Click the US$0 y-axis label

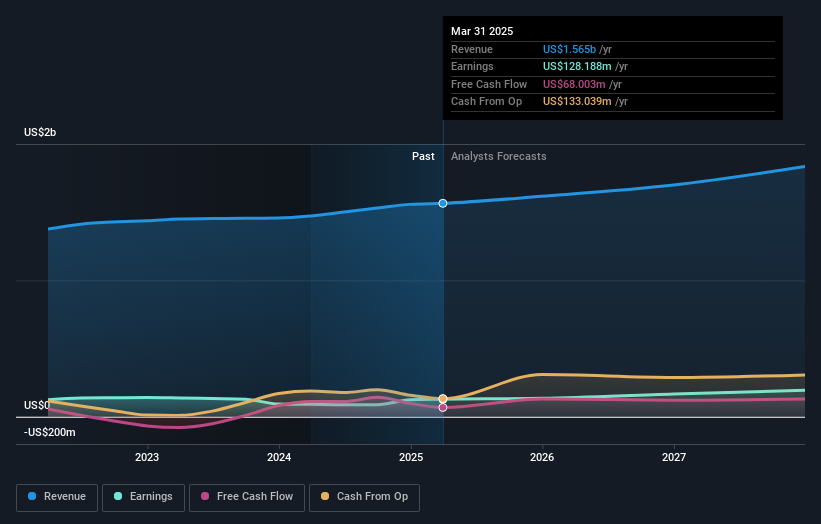coord(37,406)
